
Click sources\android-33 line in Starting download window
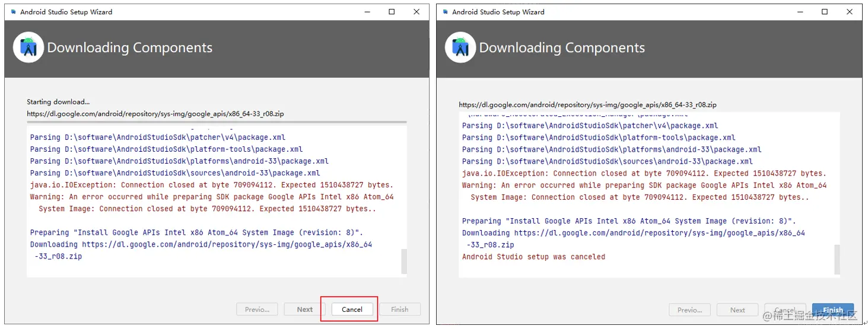(x=175, y=173)
